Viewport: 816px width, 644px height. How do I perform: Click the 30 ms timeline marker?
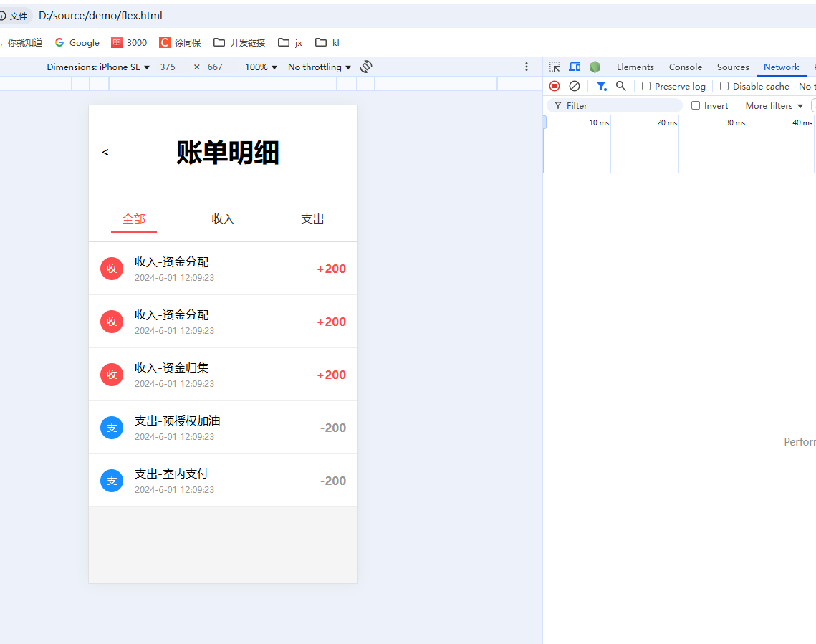point(735,122)
